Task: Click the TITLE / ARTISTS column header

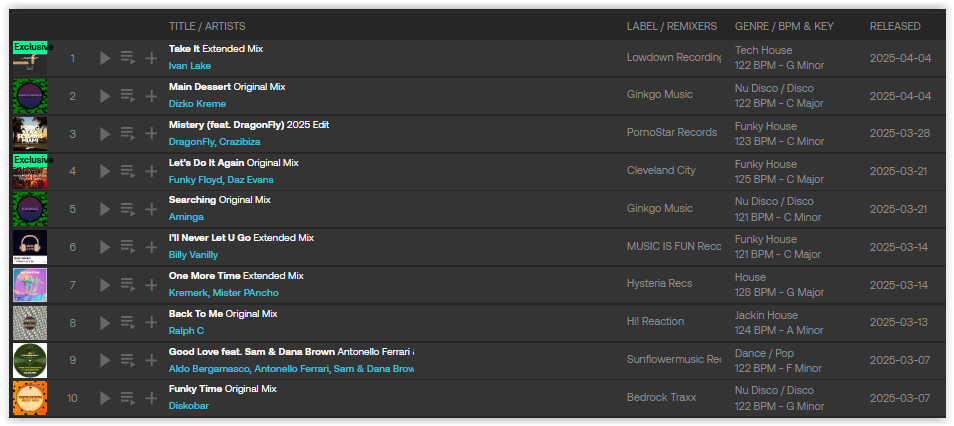Action: 207,26
